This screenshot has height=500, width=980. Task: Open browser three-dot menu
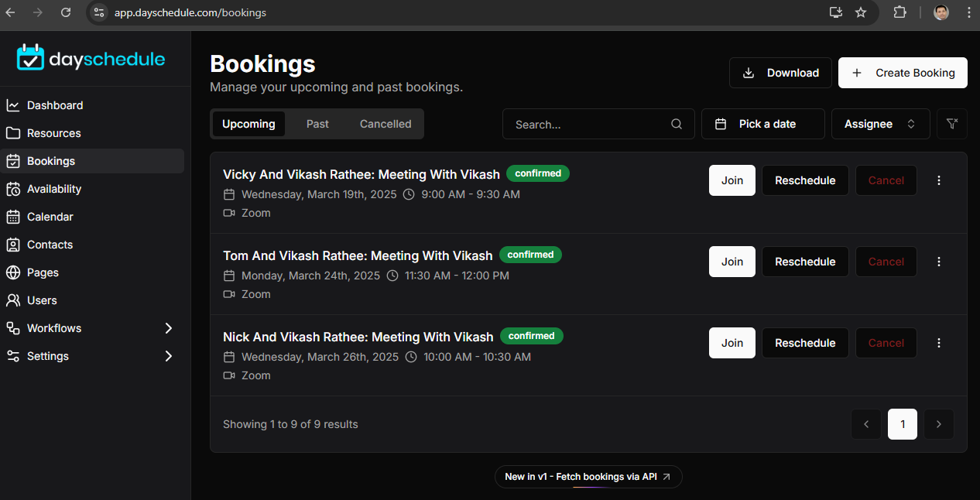pyautogui.click(x=969, y=12)
